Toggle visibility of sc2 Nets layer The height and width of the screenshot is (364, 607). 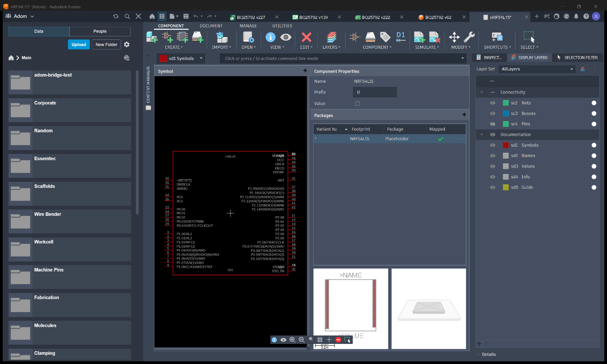(492, 103)
